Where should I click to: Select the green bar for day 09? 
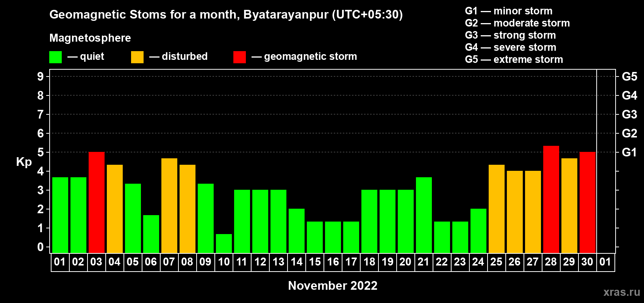pos(206,219)
